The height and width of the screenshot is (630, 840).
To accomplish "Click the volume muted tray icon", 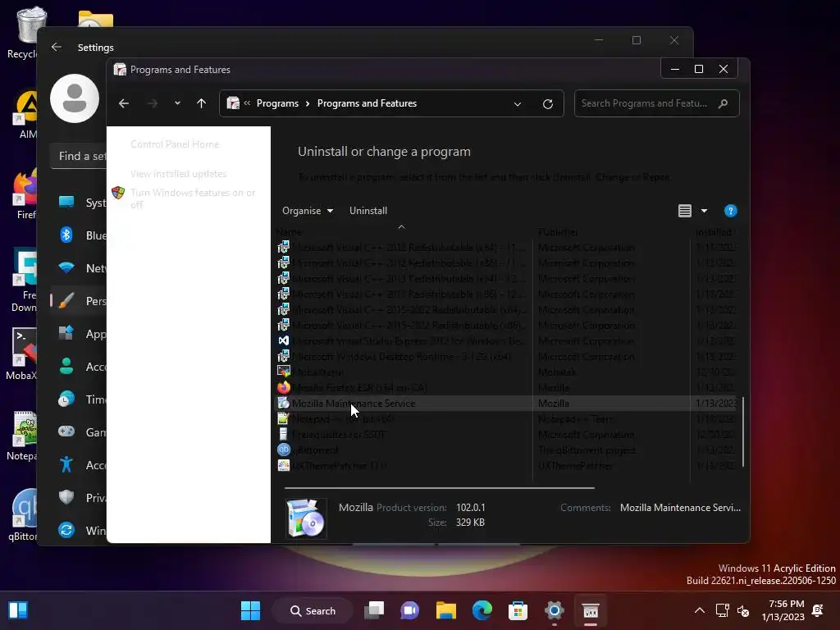I will point(743,610).
